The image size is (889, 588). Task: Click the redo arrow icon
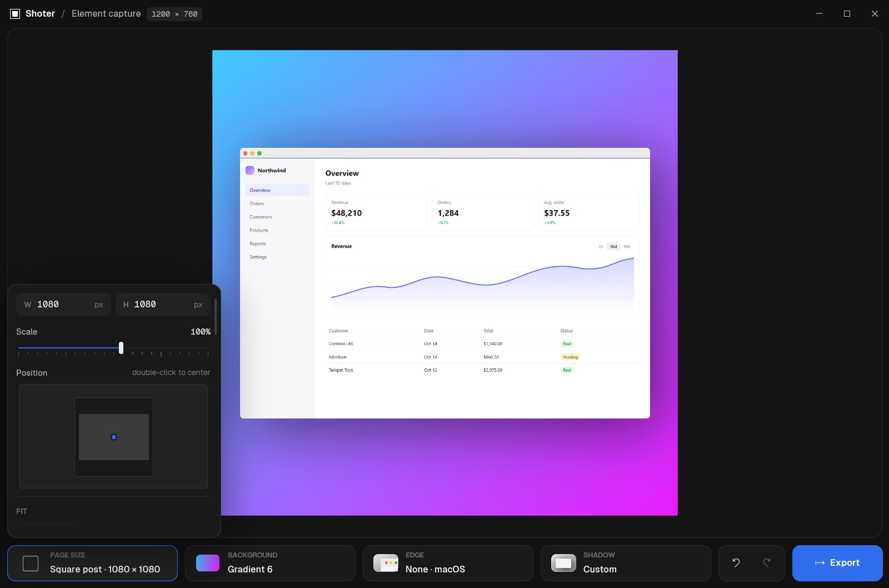click(x=767, y=562)
